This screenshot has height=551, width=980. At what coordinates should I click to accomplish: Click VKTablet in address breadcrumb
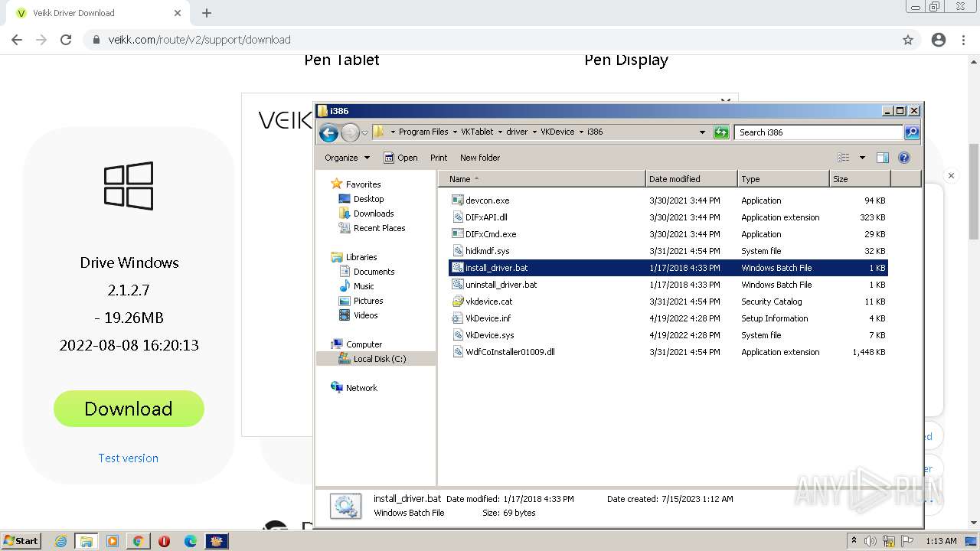coord(477,132)
